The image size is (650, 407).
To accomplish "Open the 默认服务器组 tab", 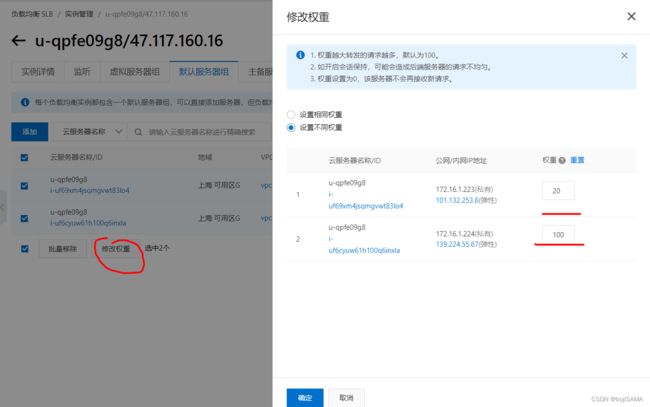I will (204, 72).
